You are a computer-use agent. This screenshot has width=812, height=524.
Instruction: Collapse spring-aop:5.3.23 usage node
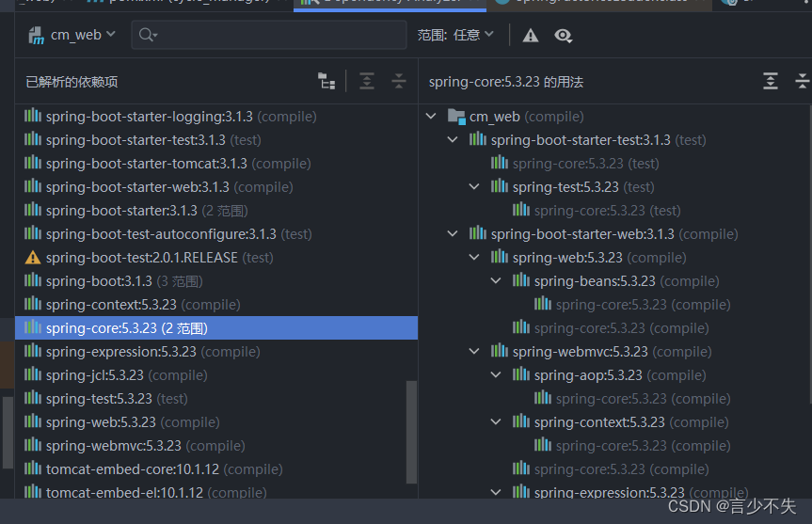tap(496, 374)
